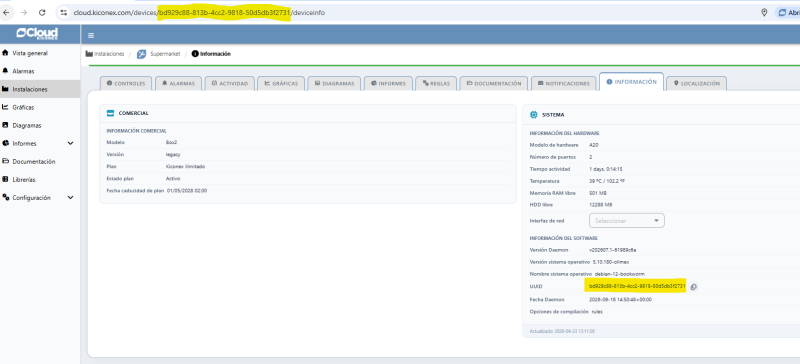Image resolution: width=800 pixels, height=364 pixels.
Task: Open Documentación in the sidebar
Action: 40,161
